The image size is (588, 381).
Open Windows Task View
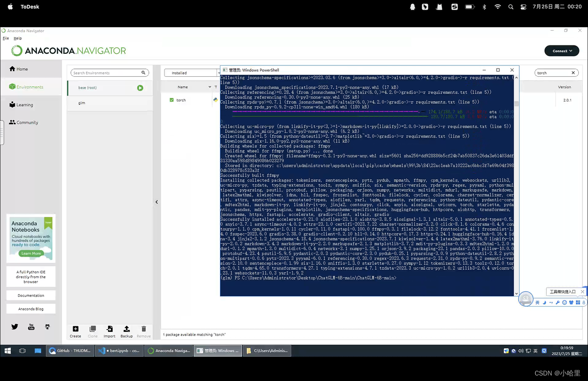(22, 351)
